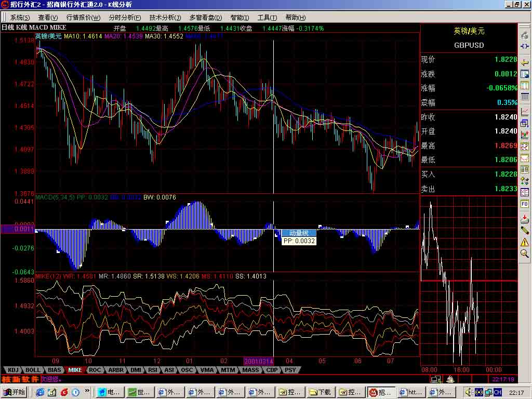Viewport: 532px width, 399px height.
Task: Click the CH language indicator in tray
Action: click(497, 392)
